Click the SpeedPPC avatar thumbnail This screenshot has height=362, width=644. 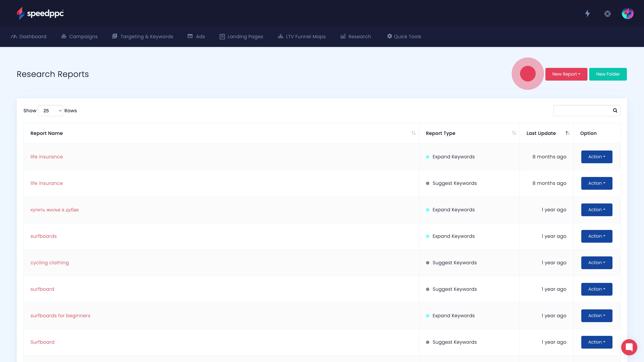pyautogui.click(x=628, y=13)
